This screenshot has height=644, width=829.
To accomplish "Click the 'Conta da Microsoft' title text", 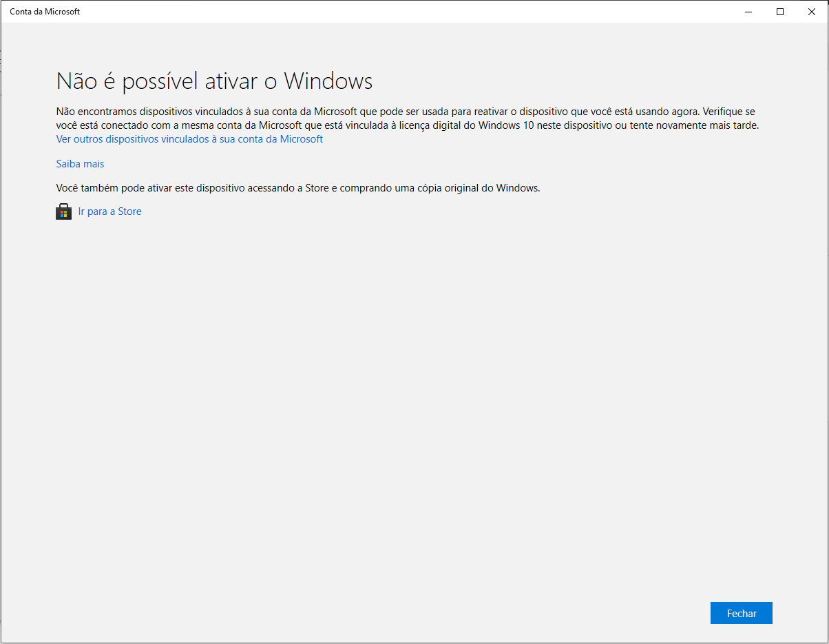I will coord(45,12).
